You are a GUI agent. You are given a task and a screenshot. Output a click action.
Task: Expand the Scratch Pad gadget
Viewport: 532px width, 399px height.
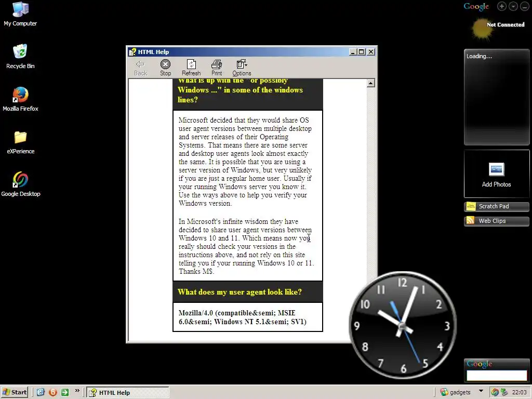[496, 206]
